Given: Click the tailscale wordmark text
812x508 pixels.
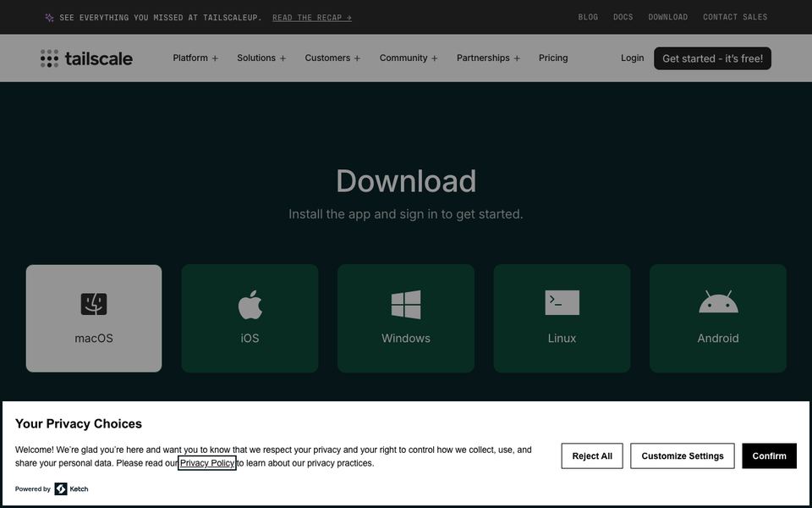Looking at the screenshot, I should tap(98, 58).
